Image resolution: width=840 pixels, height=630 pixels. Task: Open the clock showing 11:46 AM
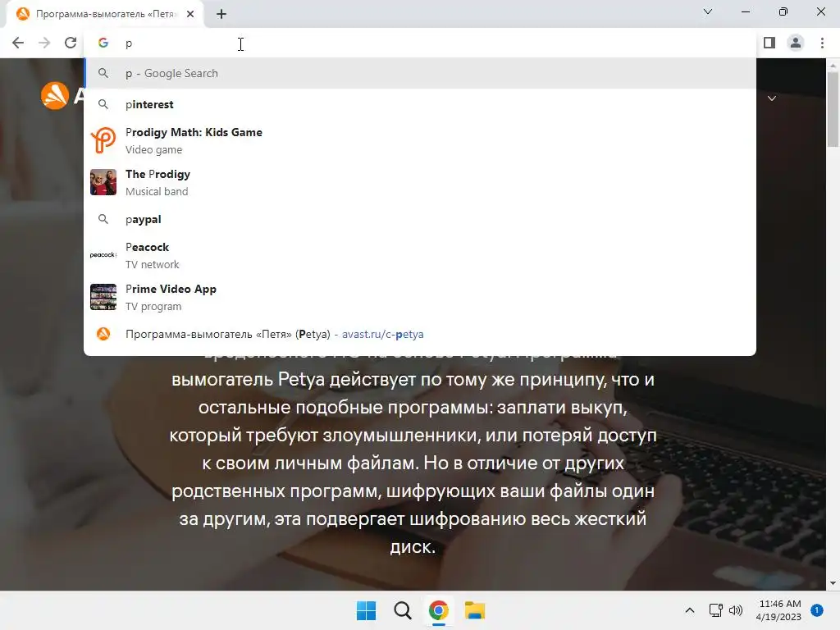(x=778, y=610)
